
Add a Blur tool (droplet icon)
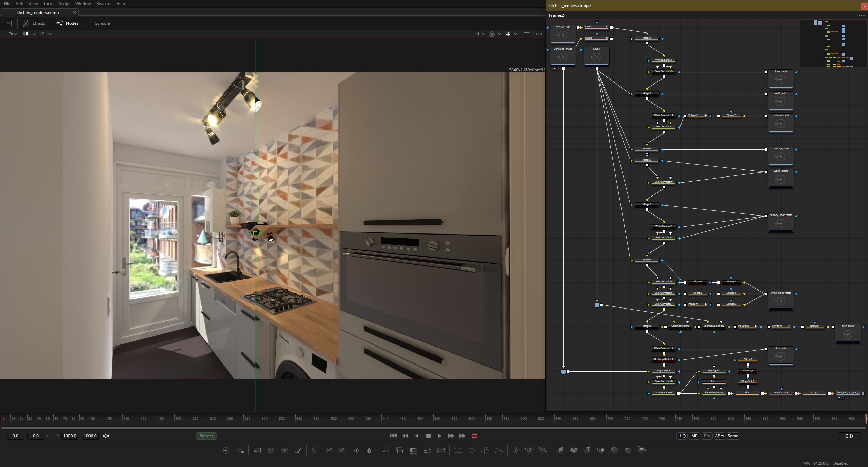coord(369,450)
